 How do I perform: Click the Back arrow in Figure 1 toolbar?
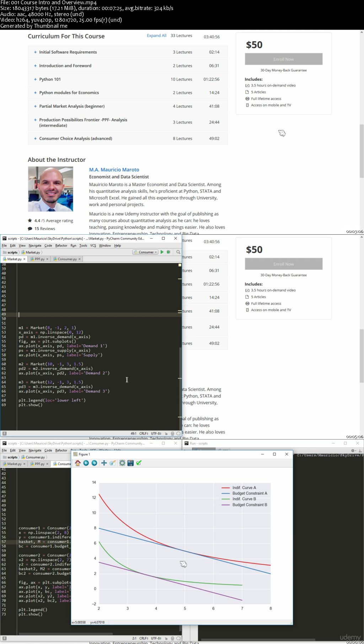click(86, 463)
